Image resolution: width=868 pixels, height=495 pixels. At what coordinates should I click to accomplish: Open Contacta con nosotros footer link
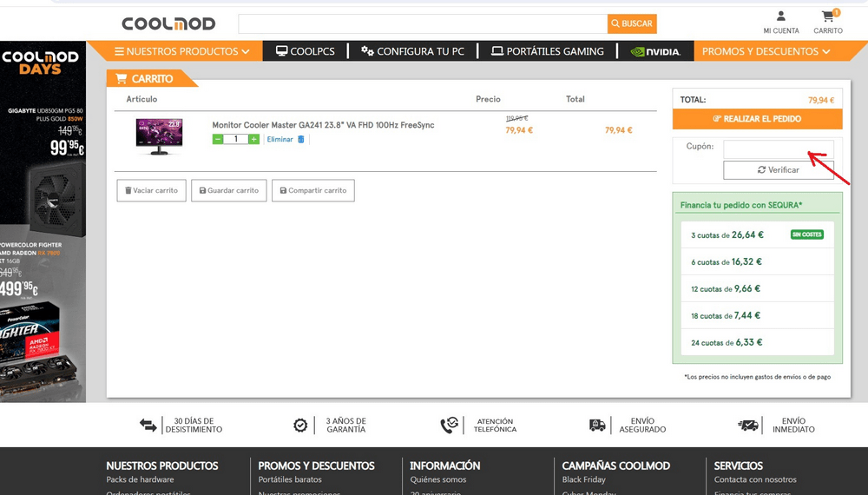tap(755, 479)
